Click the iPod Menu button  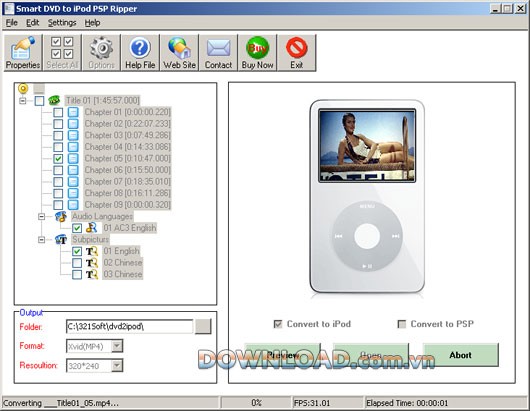point(367,206)
